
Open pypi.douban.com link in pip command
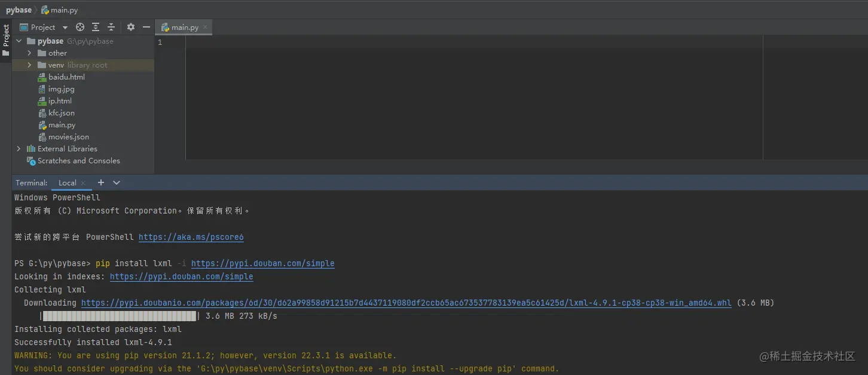263,264
